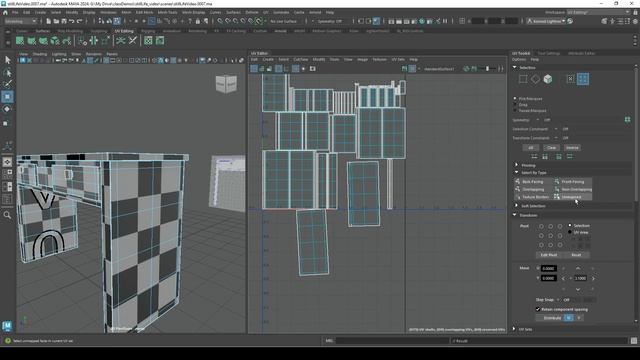This screenshot has height=360, width=640.
Task: Open the Selection Constraint dropdown
Action: pyautogui.click(x=556, y=129)
